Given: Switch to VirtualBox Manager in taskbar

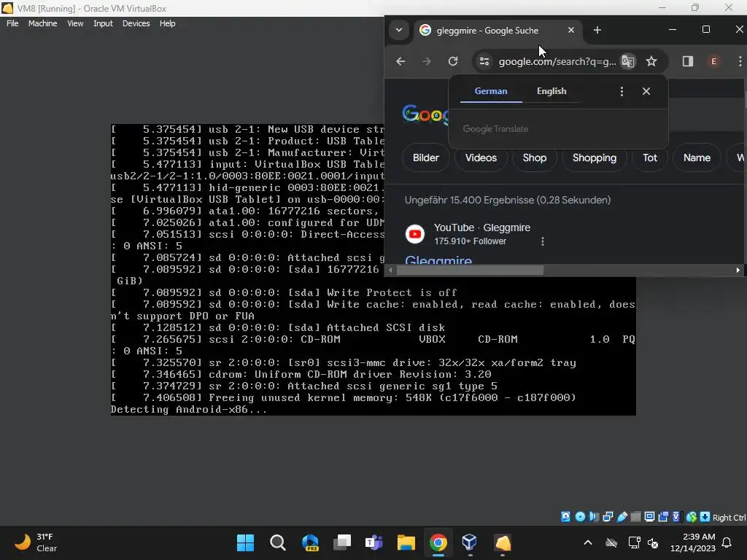Looking at the screenshot, I should 470,542.
